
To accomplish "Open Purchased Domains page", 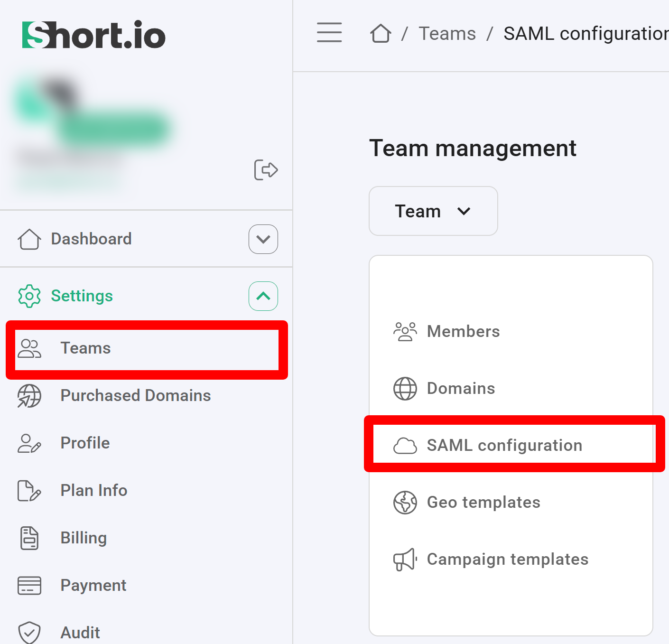I will (x=135, y=396).
